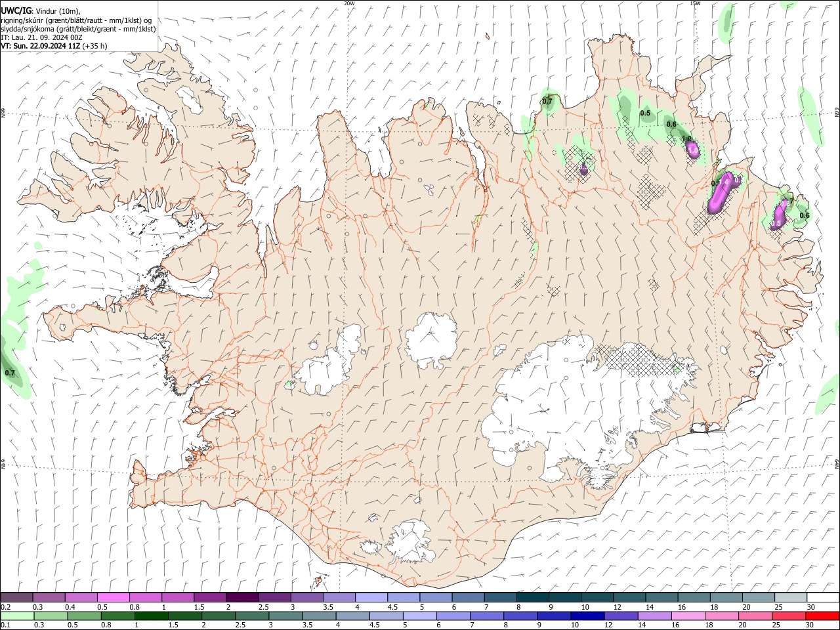Image resolution: width=840 pixels, height=630 pixels.
Task: Select the grey-teal 3 rain legend swatch
Action: [285, 616]
